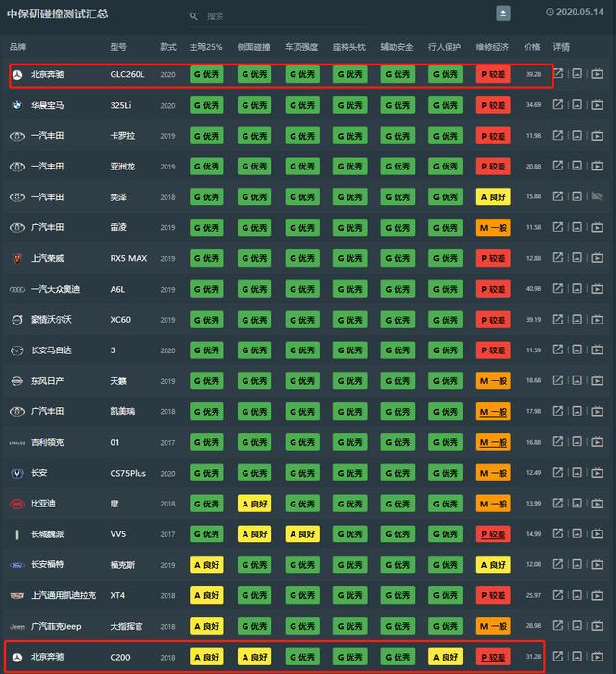The image size is (616, 674).
Task: Open the external link icon for 凯美瑞
Action: coord(558,411)
